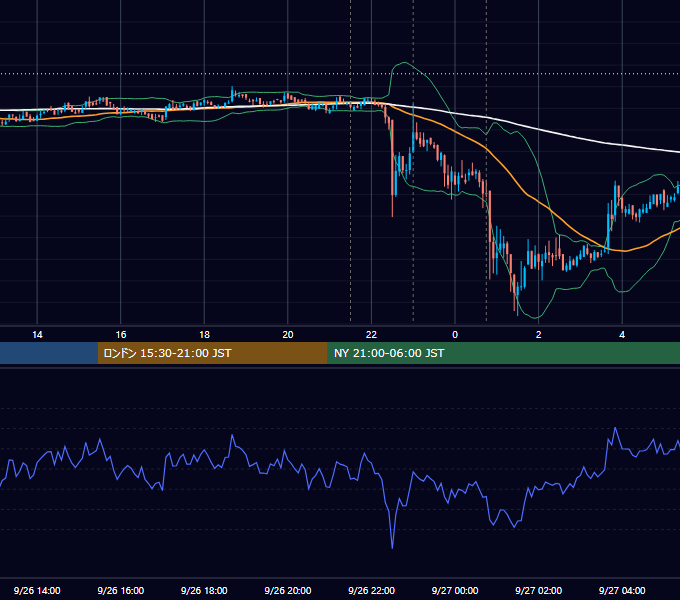Click the 9/26 14:00 date label
The width and height of the screenshot is (680, 600).
37,590
